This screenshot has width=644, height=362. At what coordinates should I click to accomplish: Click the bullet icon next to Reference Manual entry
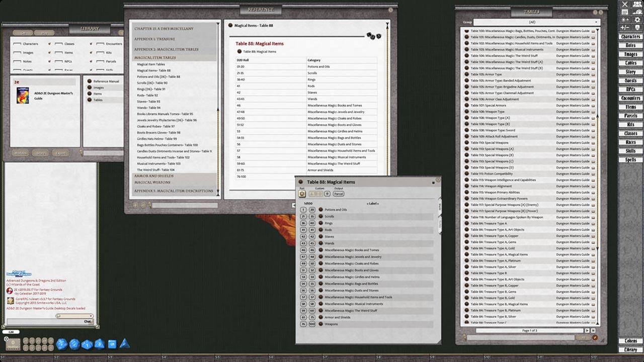click(90, 81)
